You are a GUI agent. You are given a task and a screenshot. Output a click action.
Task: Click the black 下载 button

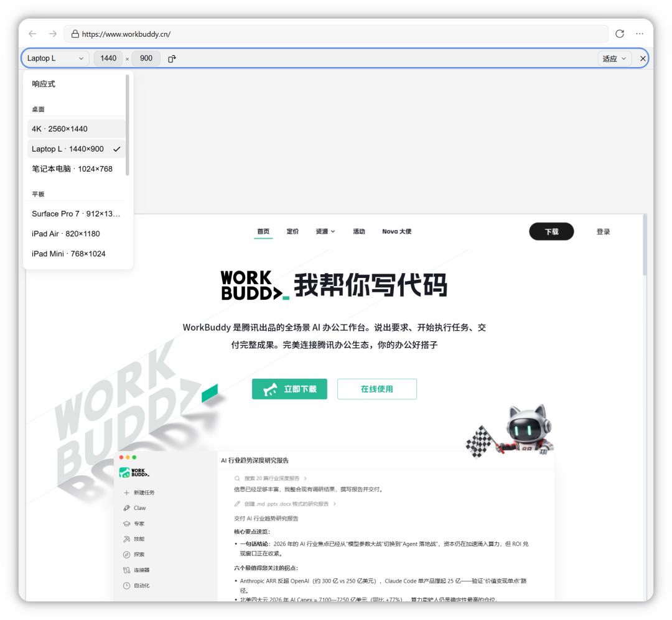(x=551, y=231)
